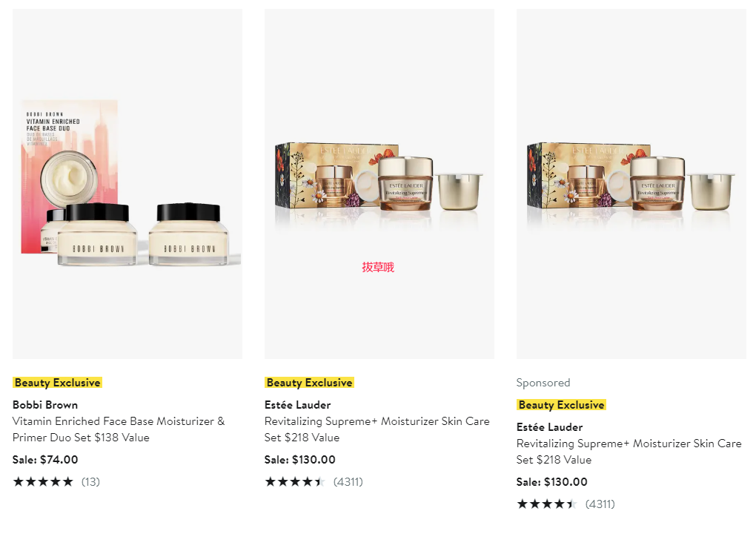Viewport: 756px width, 534px height.
Task: Open sponsored Revitalizing Supreme+ Skin Care Set title
Action: point(629,452)
